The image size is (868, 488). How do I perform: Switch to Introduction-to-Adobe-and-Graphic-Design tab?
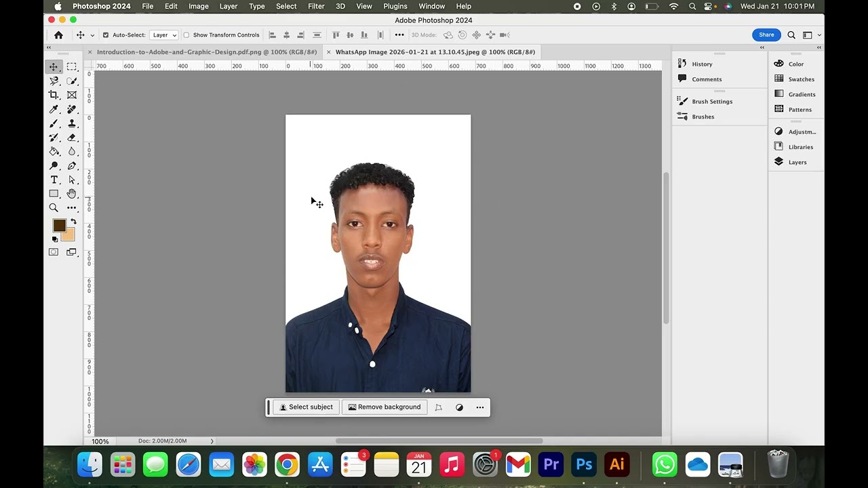click(207, 52)
